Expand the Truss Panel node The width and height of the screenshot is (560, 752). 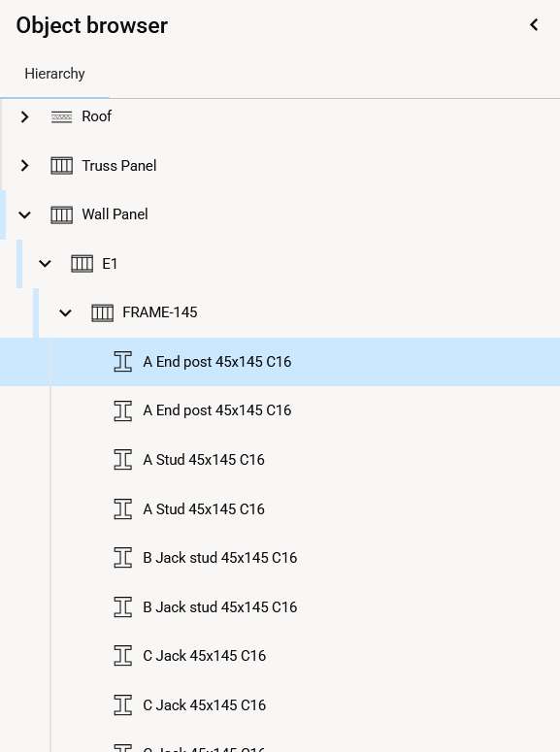[24, 166]
